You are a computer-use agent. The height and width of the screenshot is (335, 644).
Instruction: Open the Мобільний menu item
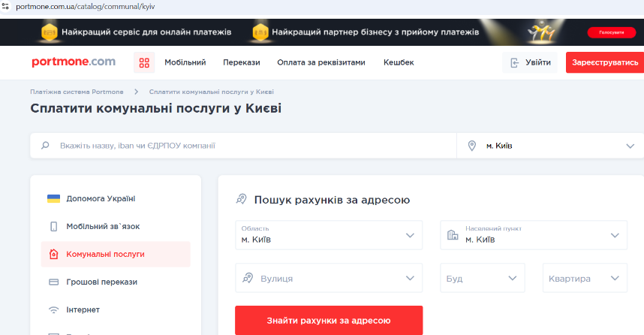tap(185, 62)
